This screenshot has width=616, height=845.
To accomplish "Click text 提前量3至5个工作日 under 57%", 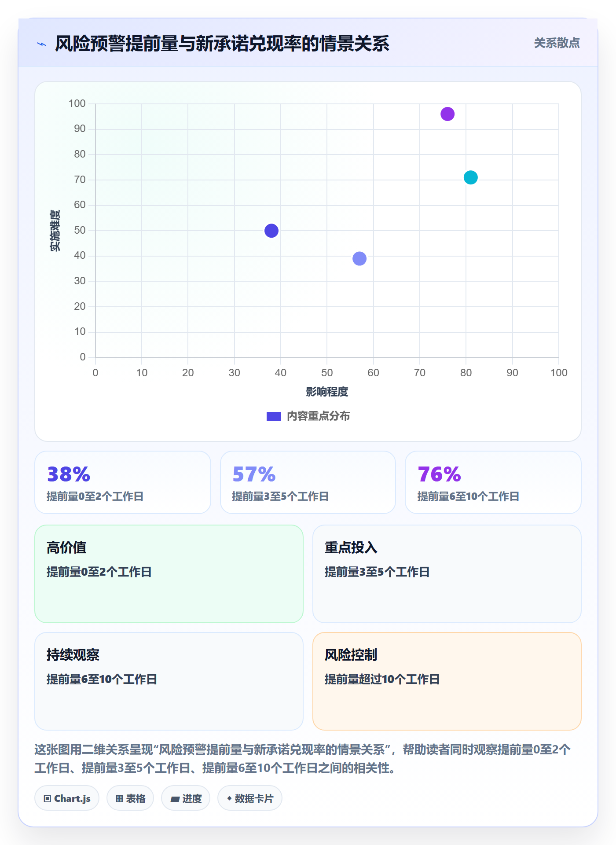I will coord(280,497).
